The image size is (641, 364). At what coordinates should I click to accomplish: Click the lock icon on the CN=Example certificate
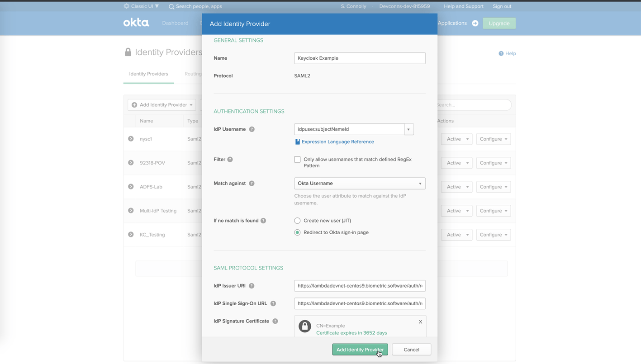tap(304, 326)
